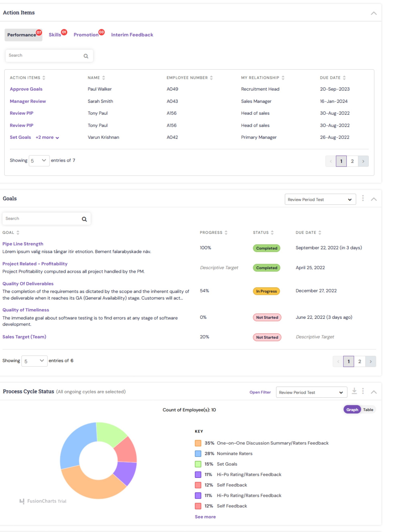
Task: Select the Graph view toggle
Action: click(352, 410)
